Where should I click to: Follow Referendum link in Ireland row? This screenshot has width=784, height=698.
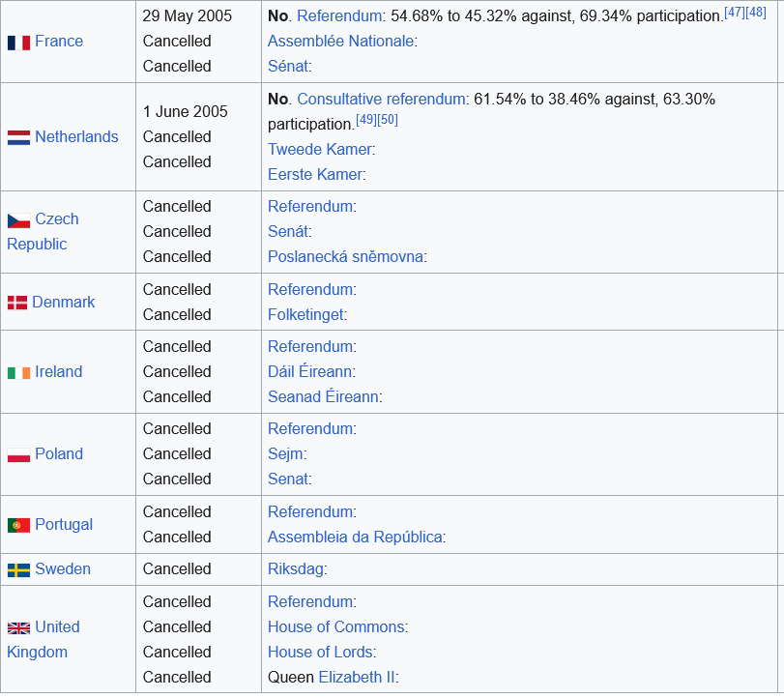pos(310,346)
